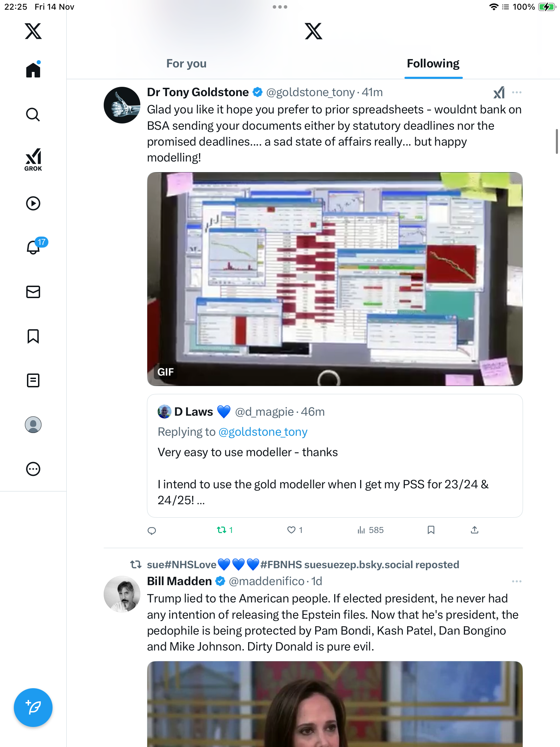Expand the More circle menu in sidebar

(x=33, y=469)
